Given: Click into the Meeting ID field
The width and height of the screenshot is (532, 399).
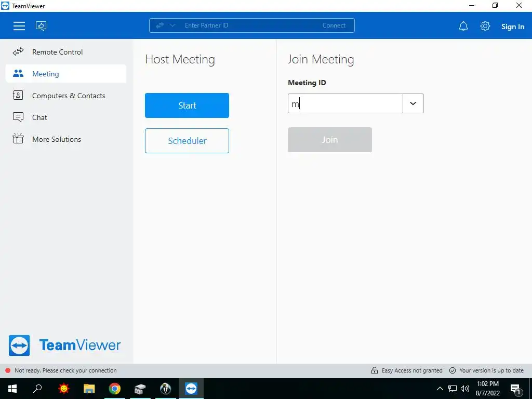Looking at the screenshot, I should 345,103.
